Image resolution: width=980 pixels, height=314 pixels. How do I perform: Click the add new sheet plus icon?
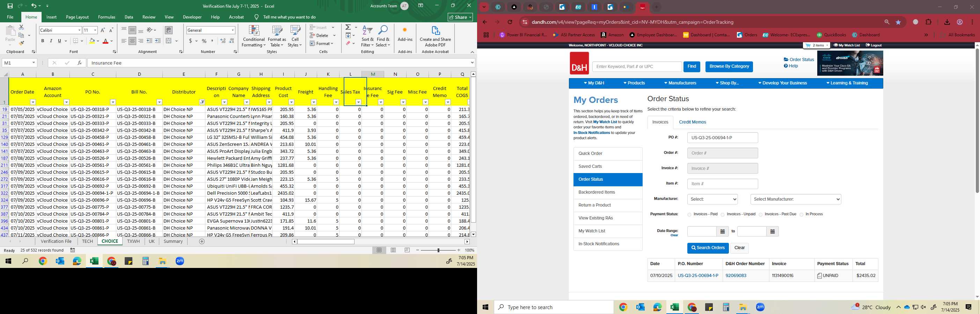point(202,241)
